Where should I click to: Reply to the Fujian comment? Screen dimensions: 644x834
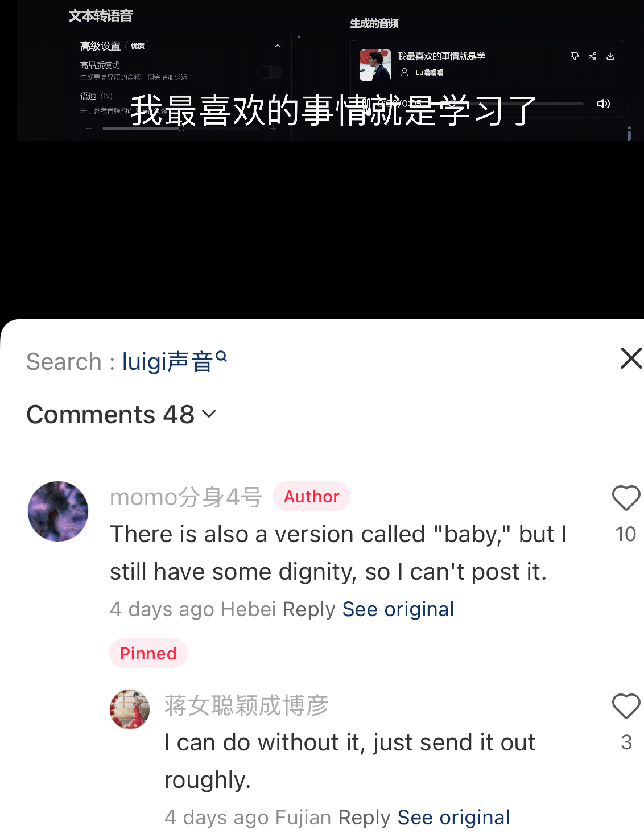click(x=364, y=818)
